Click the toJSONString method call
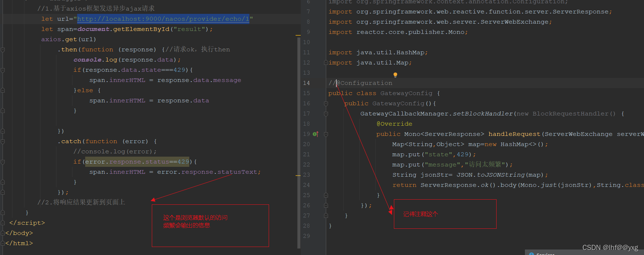Screen dimensions: 644x255 (x=501, y=175)
